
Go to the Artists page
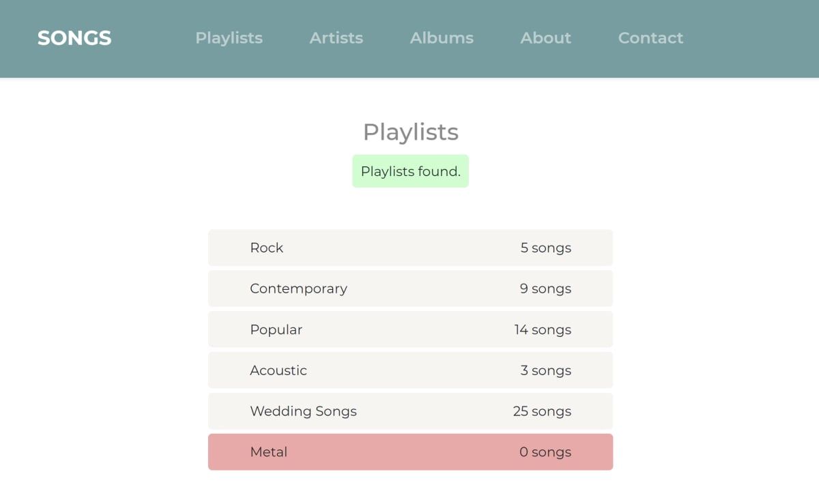click(336, 38)
